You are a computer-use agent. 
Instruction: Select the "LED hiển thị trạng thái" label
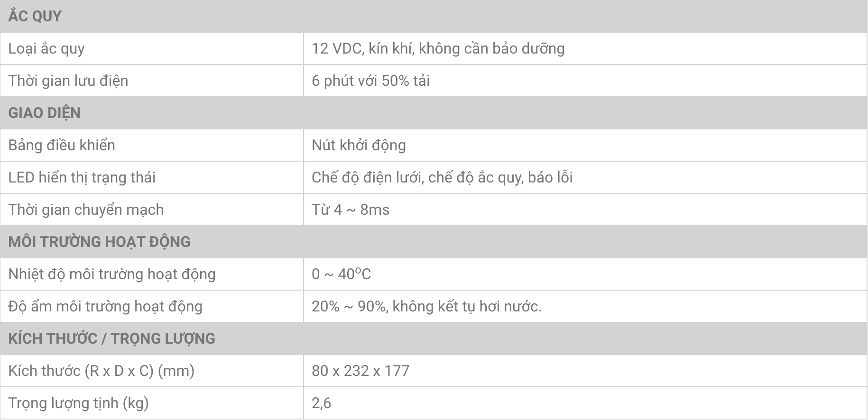82,177
